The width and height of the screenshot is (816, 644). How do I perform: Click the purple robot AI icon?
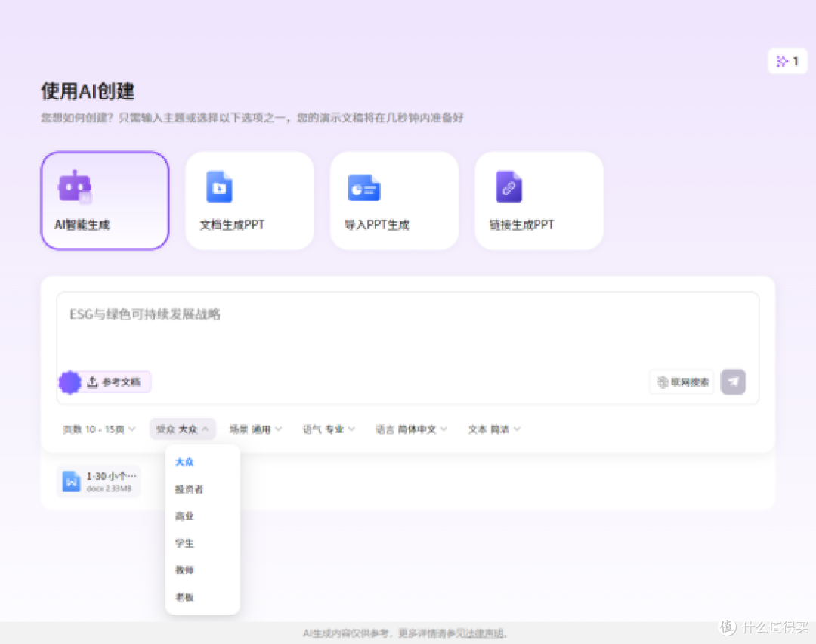(x=75, y=186)
